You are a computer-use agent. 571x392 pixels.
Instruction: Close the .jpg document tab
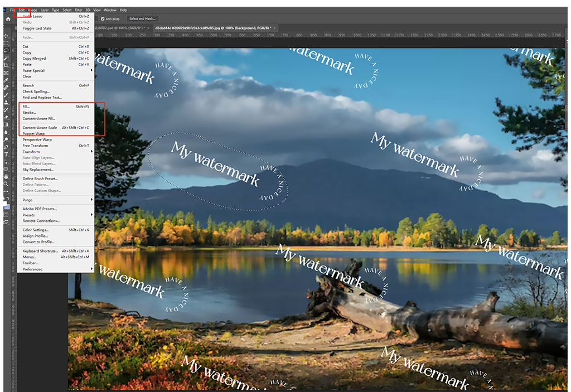pyautogui.click(x=275, y=28)
